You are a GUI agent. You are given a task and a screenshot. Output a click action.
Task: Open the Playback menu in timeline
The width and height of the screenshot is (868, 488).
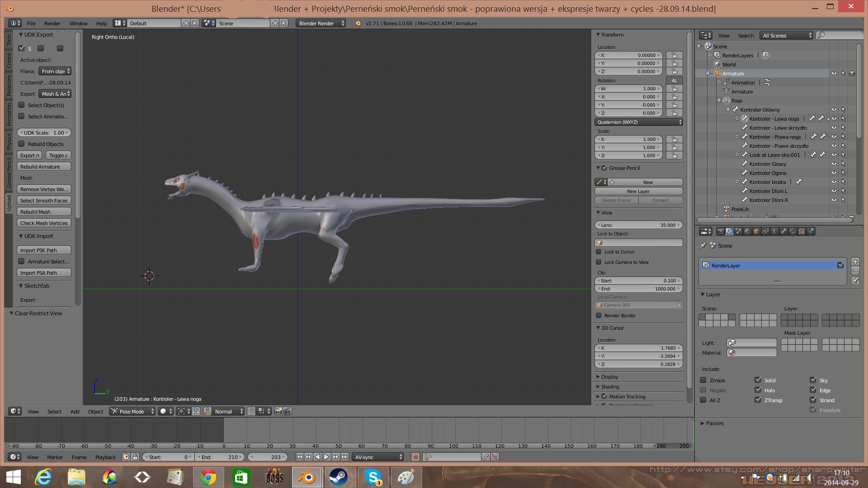pyautogui.click(x=105, y=457)
